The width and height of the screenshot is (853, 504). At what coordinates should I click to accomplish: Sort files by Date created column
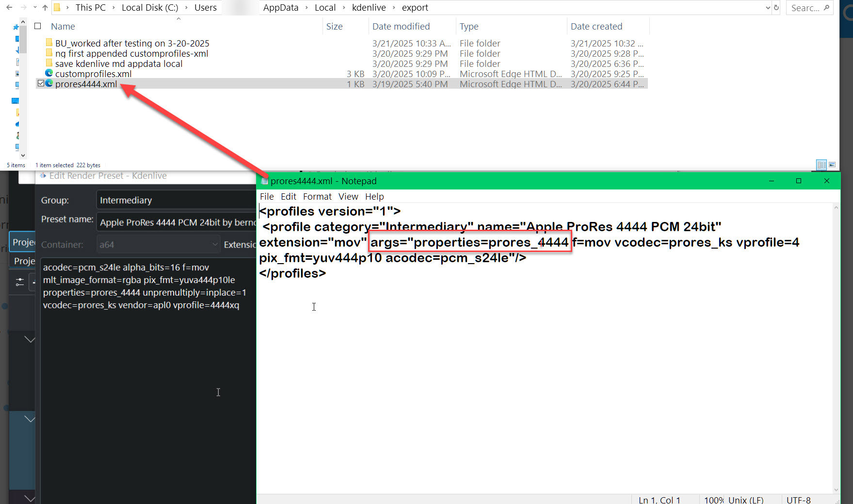pos(596,27)
